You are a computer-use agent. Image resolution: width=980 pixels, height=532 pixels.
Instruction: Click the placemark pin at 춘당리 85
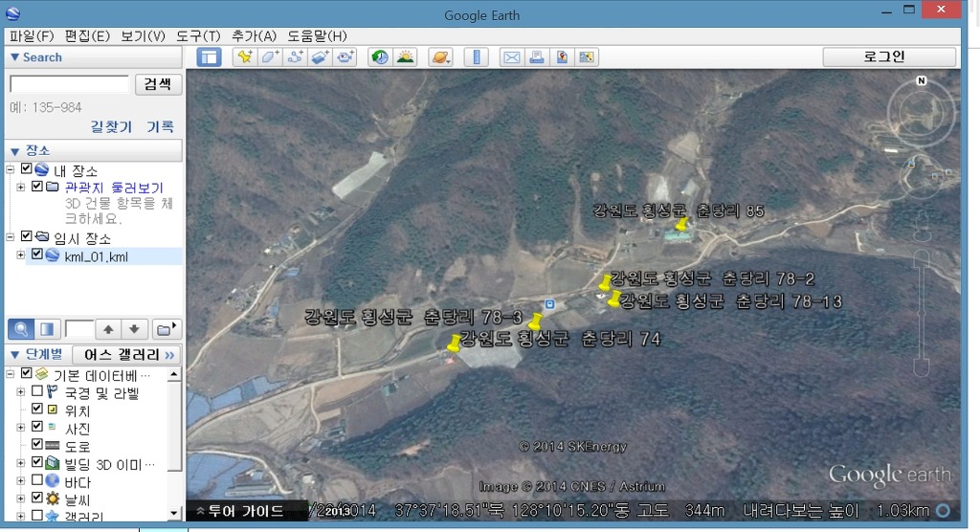[x=681, y=224]
